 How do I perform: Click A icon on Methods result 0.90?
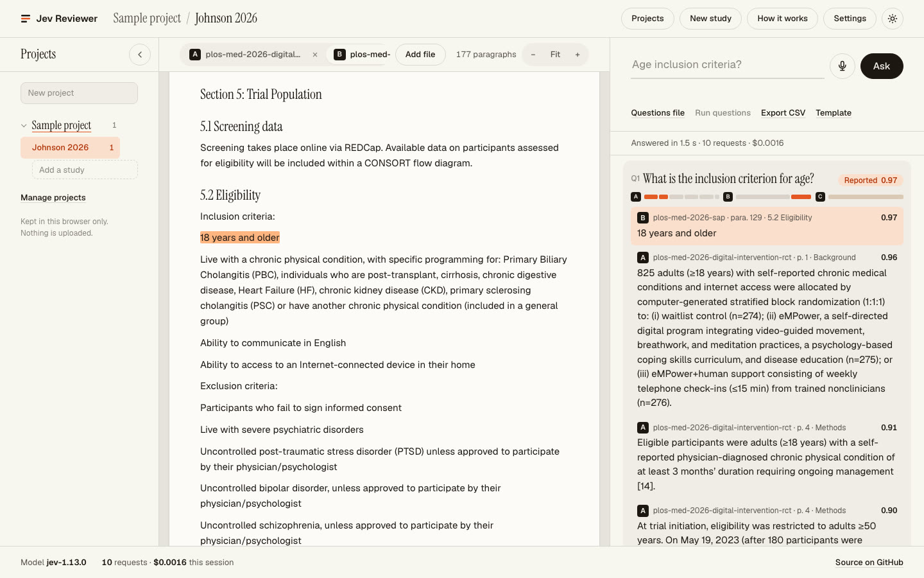click(x=642, y=511)
